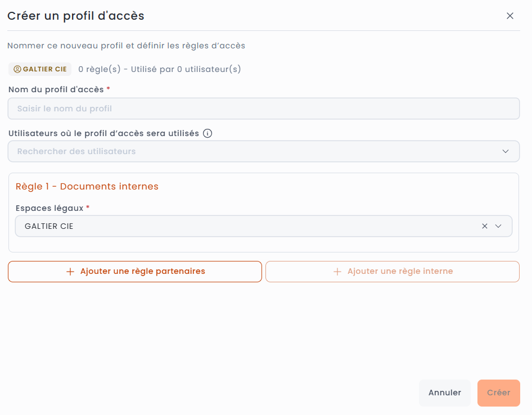Click the Annuler button
532x415 pixels.
click(444, 393)
